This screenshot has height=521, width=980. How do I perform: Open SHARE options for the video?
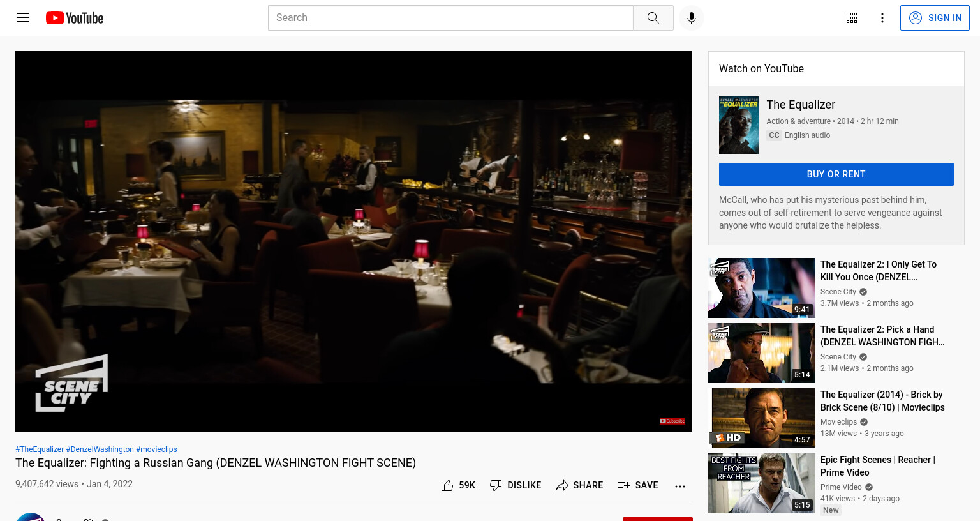tap(579, 485)
